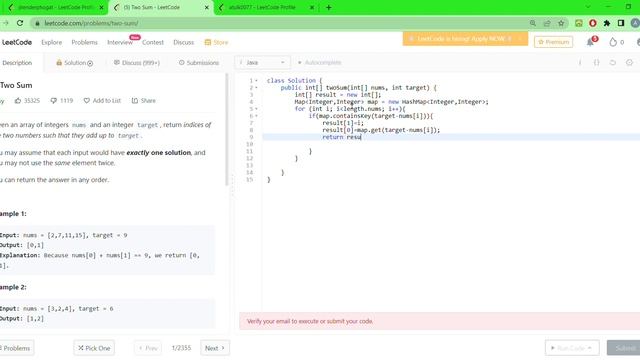Click the description panel scrollbar
The height and width of the screenshot is (360, 640).
click(x=227, y=130)
